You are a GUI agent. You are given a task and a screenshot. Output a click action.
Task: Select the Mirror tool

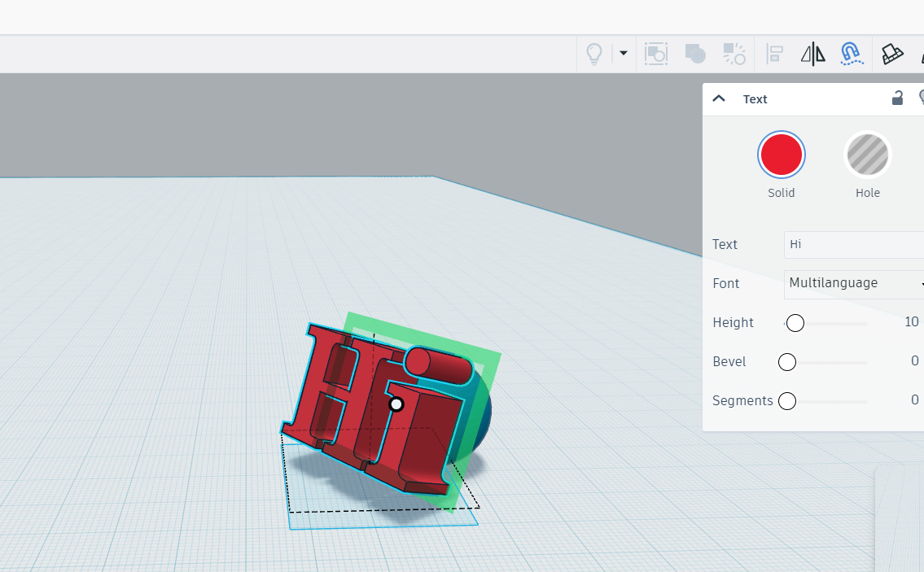[812, 54]
